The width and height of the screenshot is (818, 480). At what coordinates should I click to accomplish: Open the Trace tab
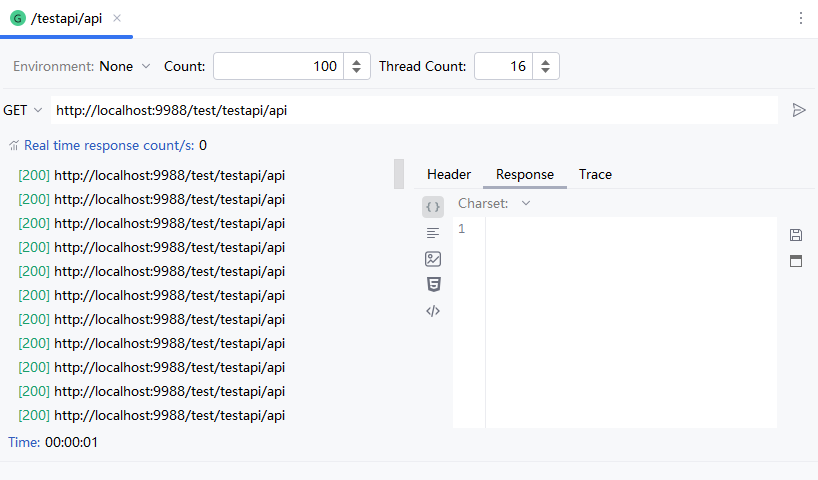pos(595,174)
